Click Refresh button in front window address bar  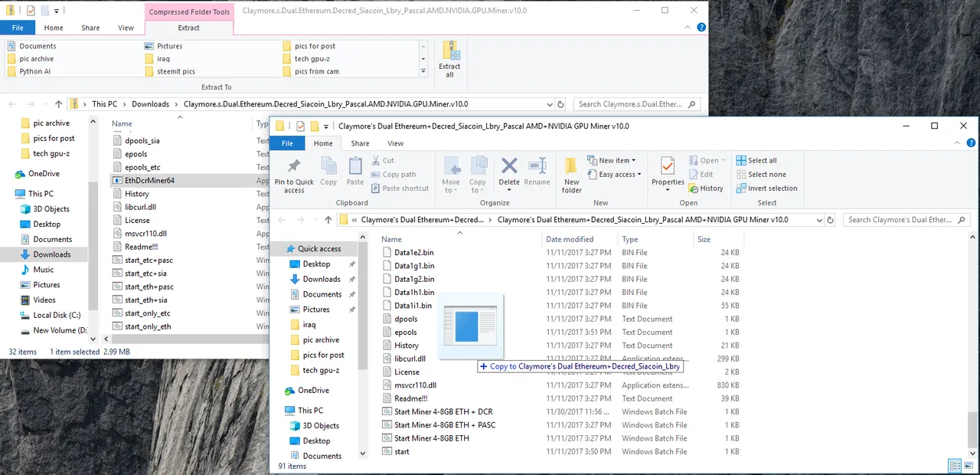click(831, 220)
